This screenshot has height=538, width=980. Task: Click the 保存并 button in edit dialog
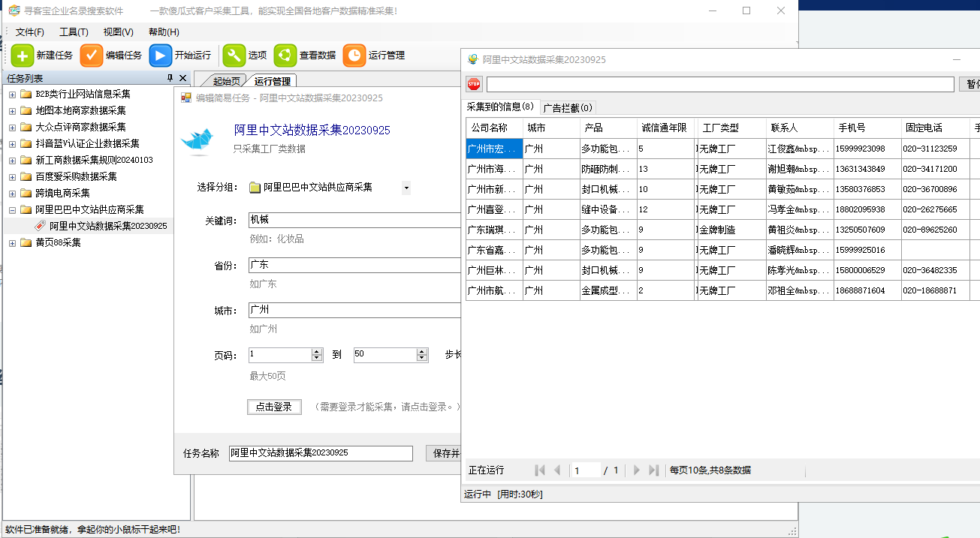(443, 453)
